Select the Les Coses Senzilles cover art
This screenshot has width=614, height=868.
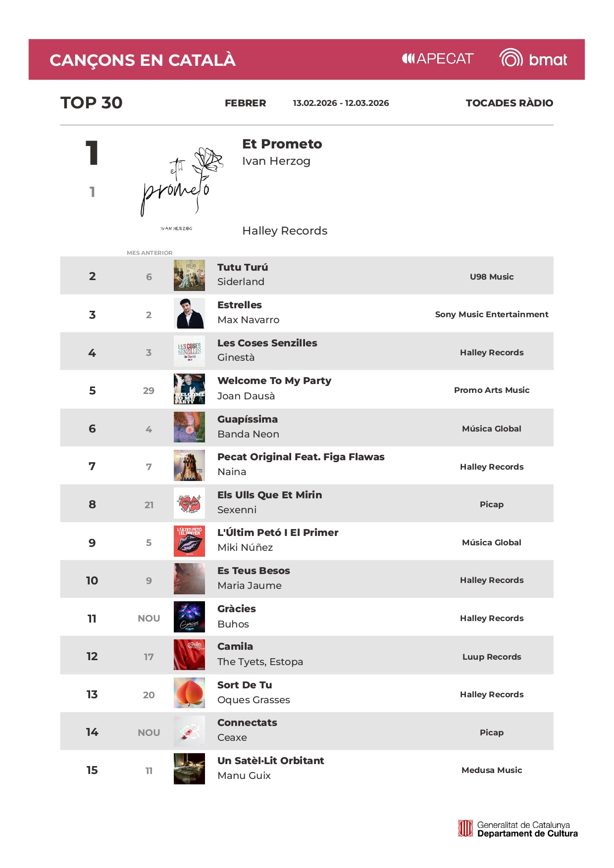[x=189, y=352]
